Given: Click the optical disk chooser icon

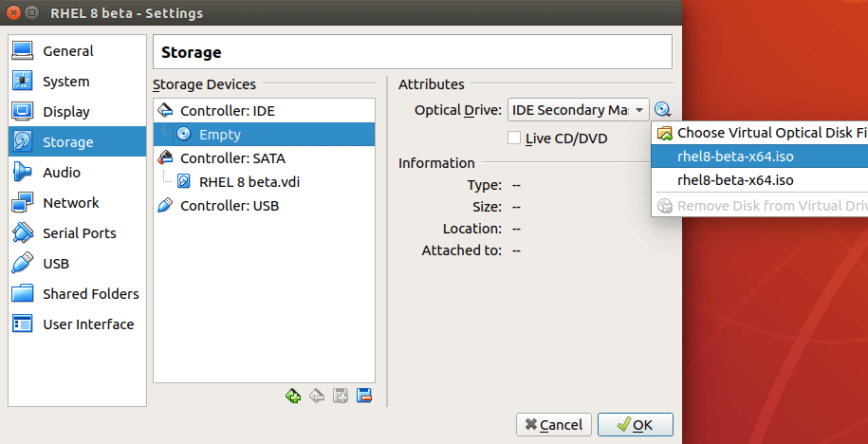Looking at the screenshot, I should pyautogui.click(x=663, y=110).
